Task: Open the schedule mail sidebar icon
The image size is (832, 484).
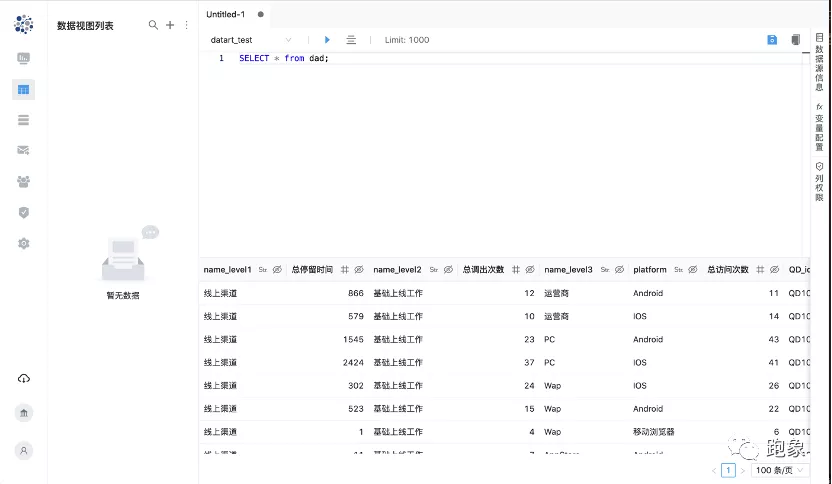Action: click(x=23, y=150)
